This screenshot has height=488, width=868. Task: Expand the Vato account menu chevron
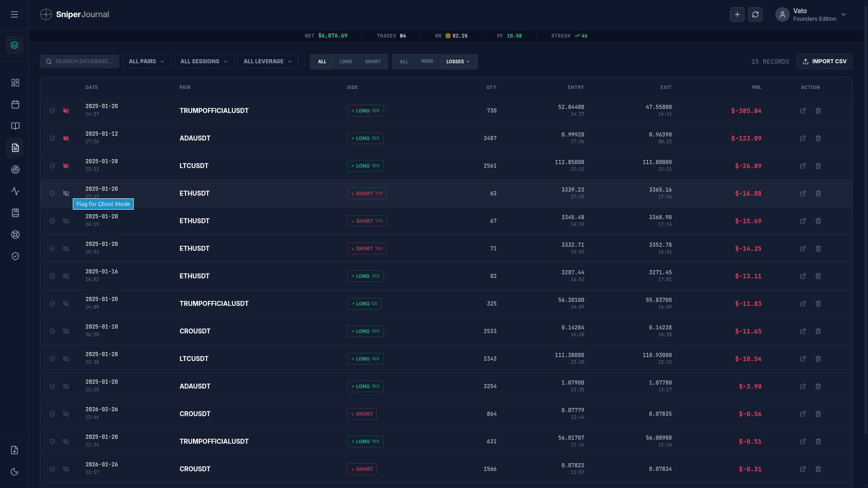[844, 14]
